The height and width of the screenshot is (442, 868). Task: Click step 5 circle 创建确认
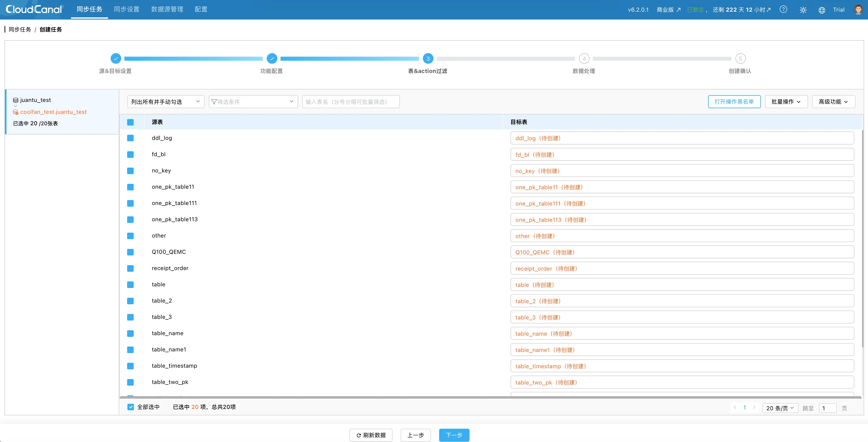740,58
